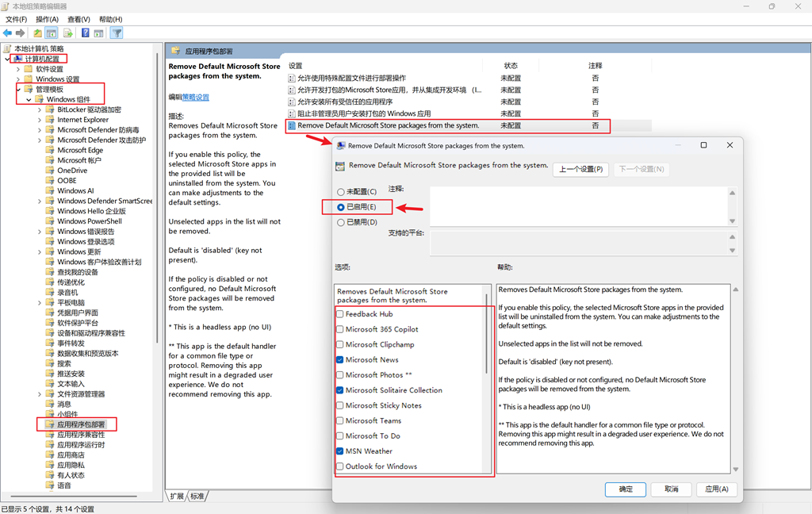This screenshot has height=514, width=812.
Task: Open the 帮助(H) menu
Action: click(x=110, y=19)
